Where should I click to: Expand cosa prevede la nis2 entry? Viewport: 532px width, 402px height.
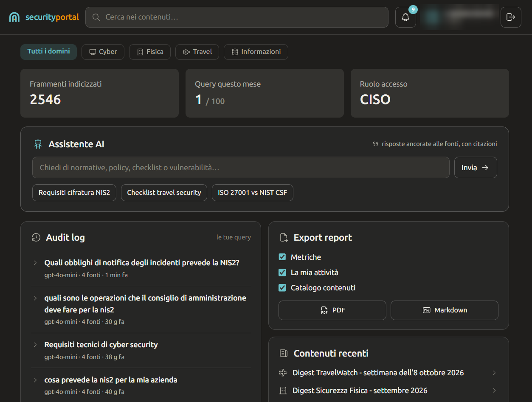[x=36, y=380]
